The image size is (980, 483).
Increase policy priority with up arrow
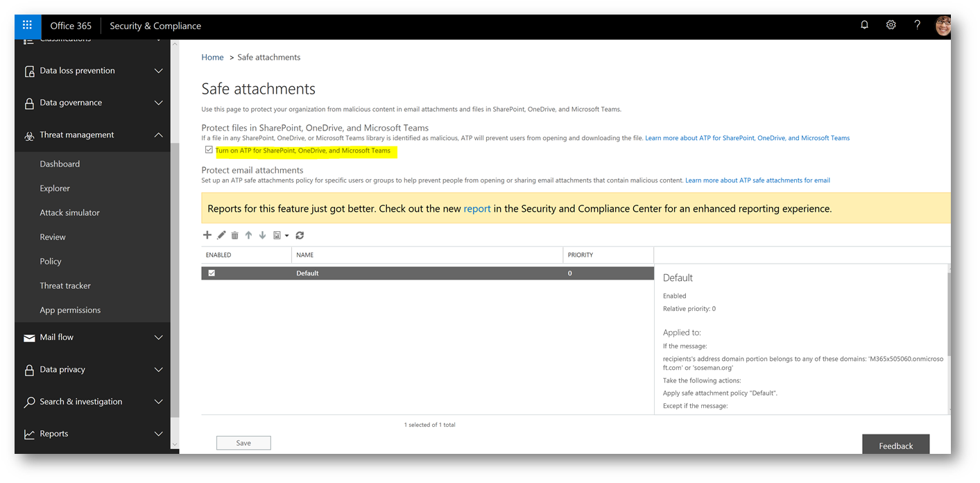[248, 235]
